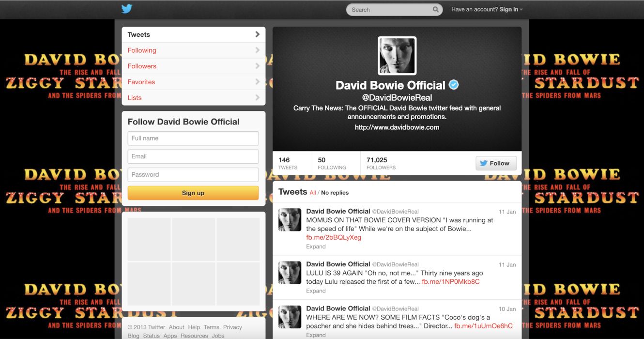Open the David Bowie profile picture
Screen dimensions: 644x339
click(x=397, y=56)
